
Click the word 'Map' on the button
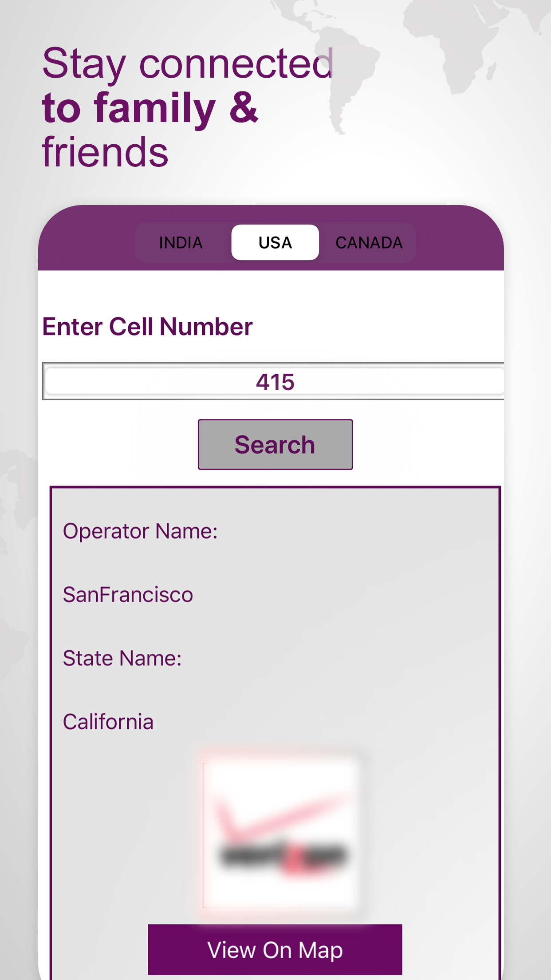point(320,951)
